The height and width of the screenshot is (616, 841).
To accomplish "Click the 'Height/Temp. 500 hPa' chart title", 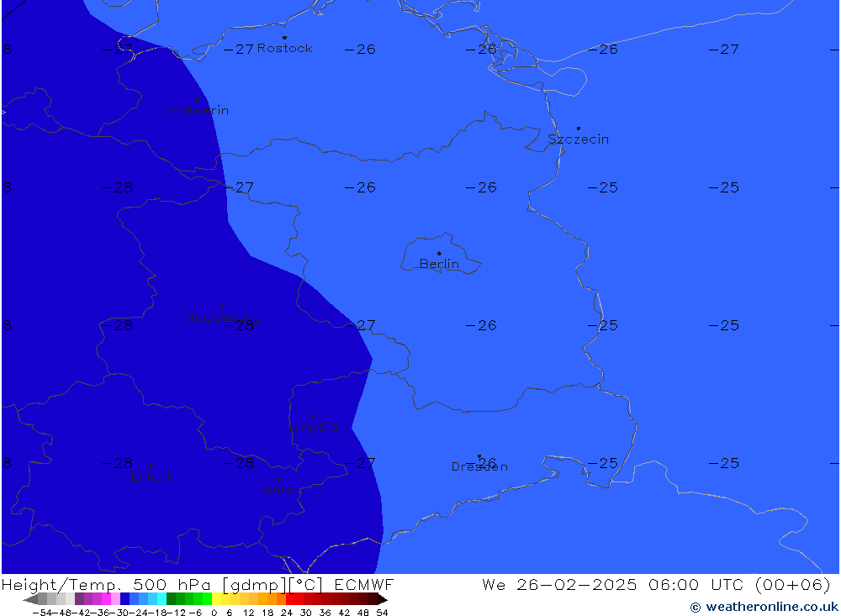I will pyautogui.click(x=106, y=584).
